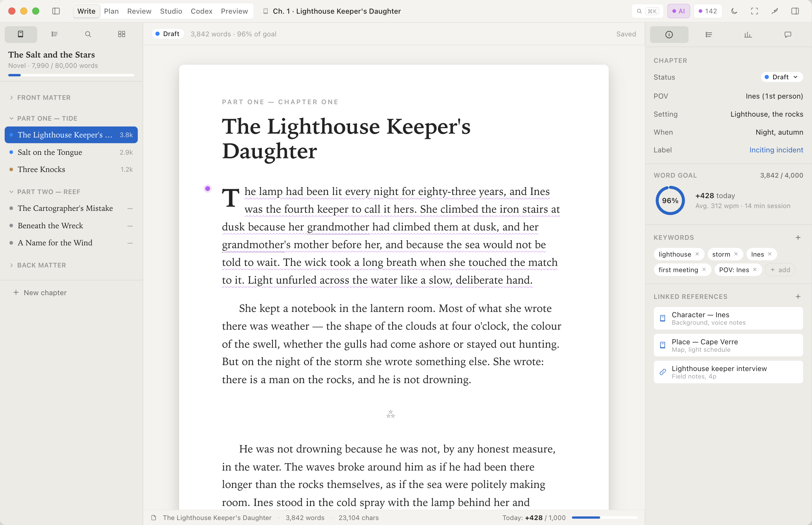The image size is (812, 525).
Task: Click the document icon in the title bar
Action: click(265, 11)
